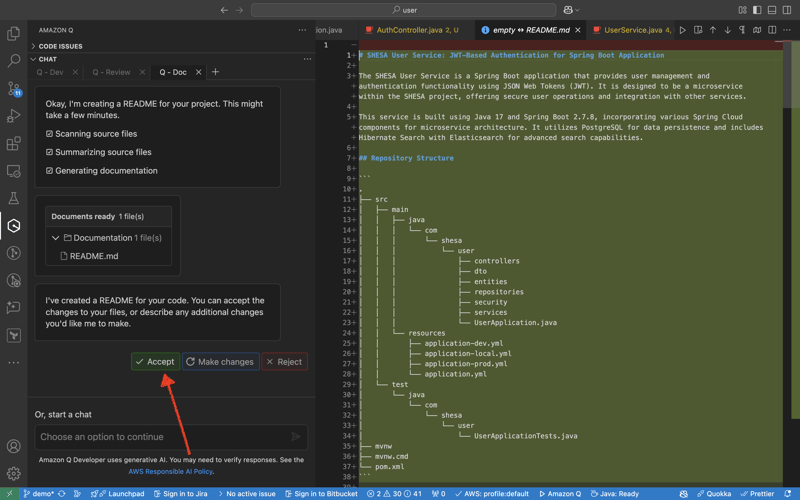Screen dimensions: 800x500
Task: Expand the Code Issues section
Action: click(x=60, y=46)
